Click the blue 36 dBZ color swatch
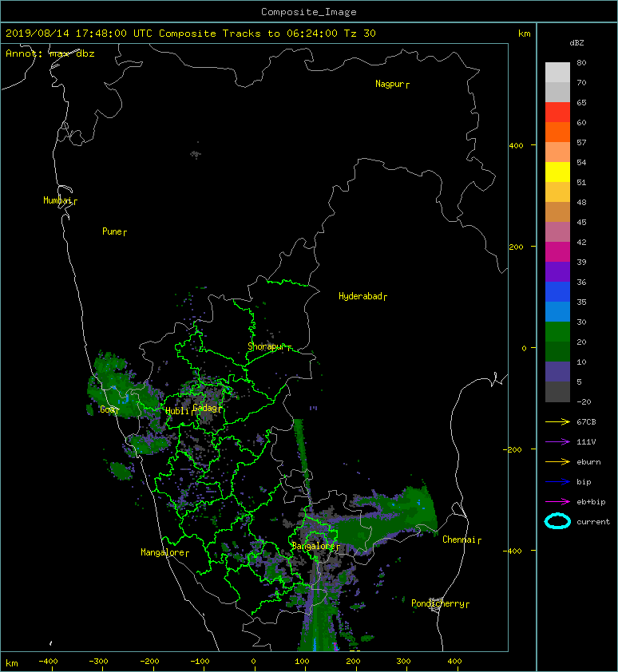This screenshot has width=618, height=672. 557,292
